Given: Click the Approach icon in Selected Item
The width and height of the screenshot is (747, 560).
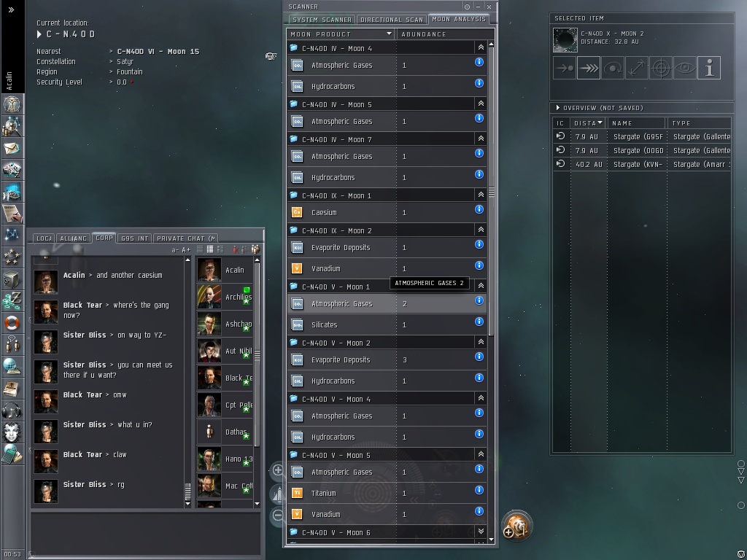Looking at the screenshot, I should (565, 68).
